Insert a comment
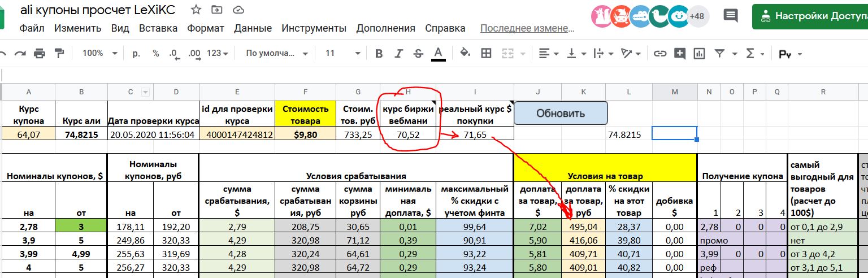868x278 pixels. point(680,54)
